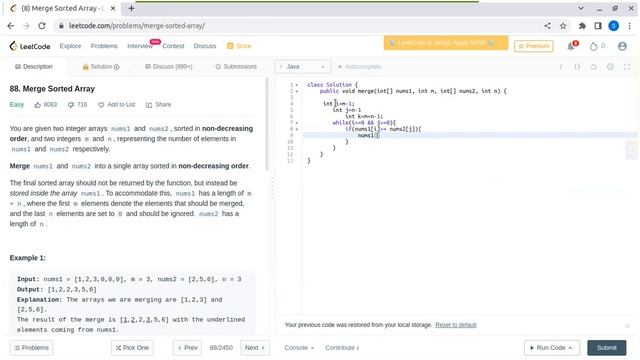
Task: Open notifications bell icon
Action: (571, 46)
